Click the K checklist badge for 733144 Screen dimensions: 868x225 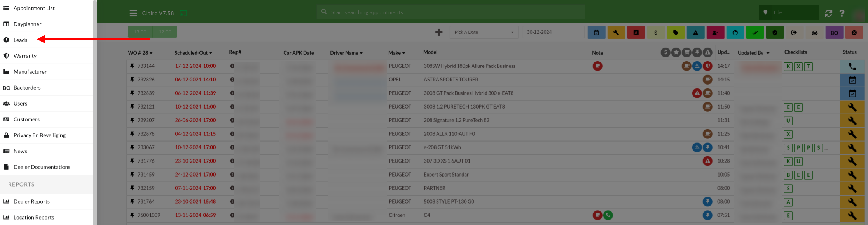pyautogui.click(x=788, y=66)
